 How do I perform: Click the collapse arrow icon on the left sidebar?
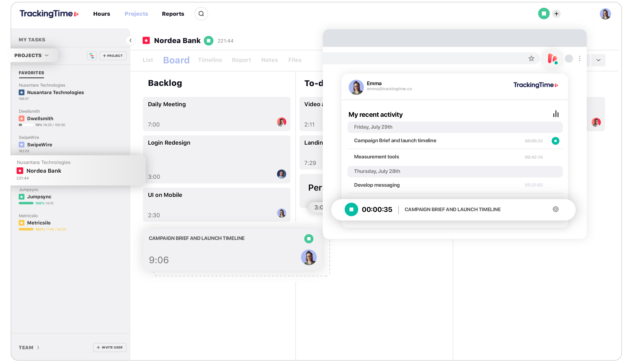coord(130,40)
